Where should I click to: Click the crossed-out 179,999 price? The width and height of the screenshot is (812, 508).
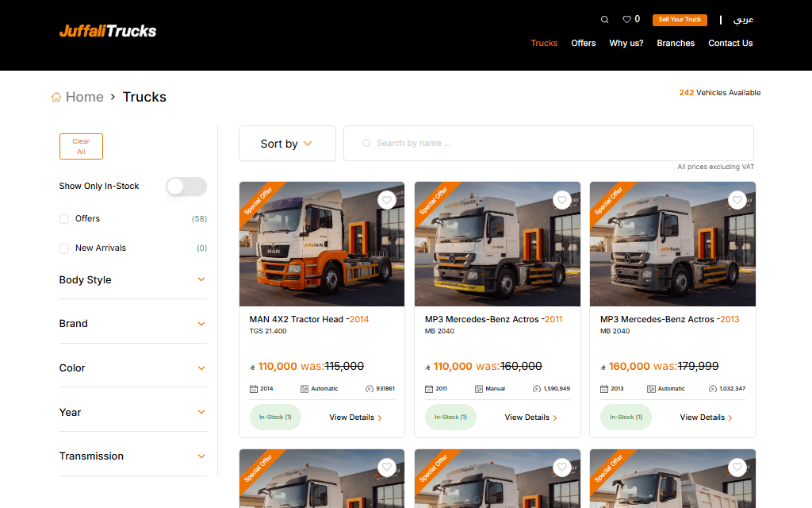click(x=698, y=366)
